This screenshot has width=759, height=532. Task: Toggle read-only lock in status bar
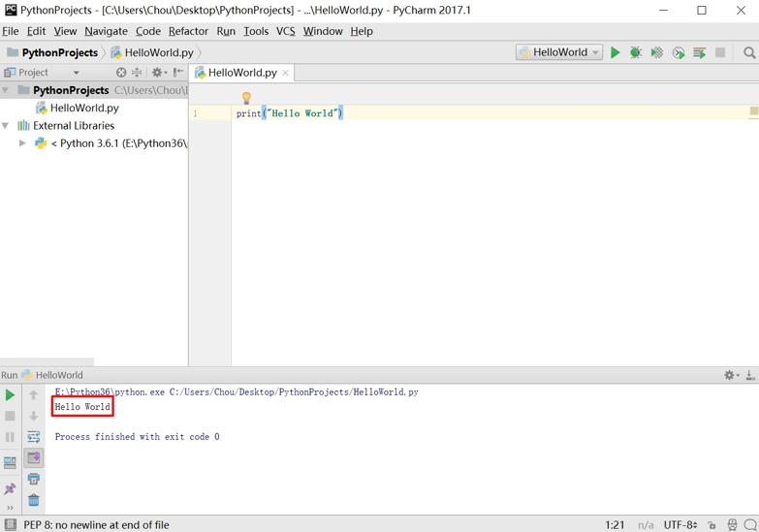point(712,525)
